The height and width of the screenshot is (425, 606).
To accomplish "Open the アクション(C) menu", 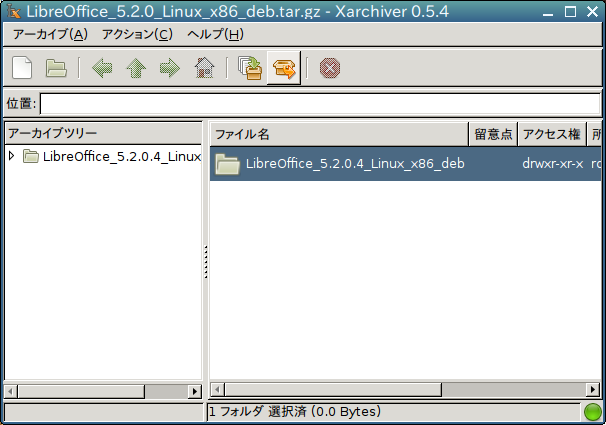I will (x=137, y=34).
